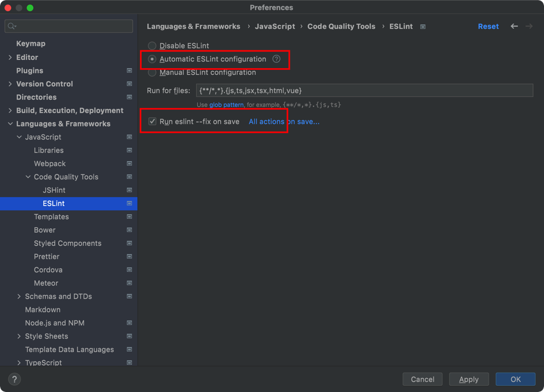Select the Disable ESLint radio button
The image size is (544, 392).
pos(152,46)
